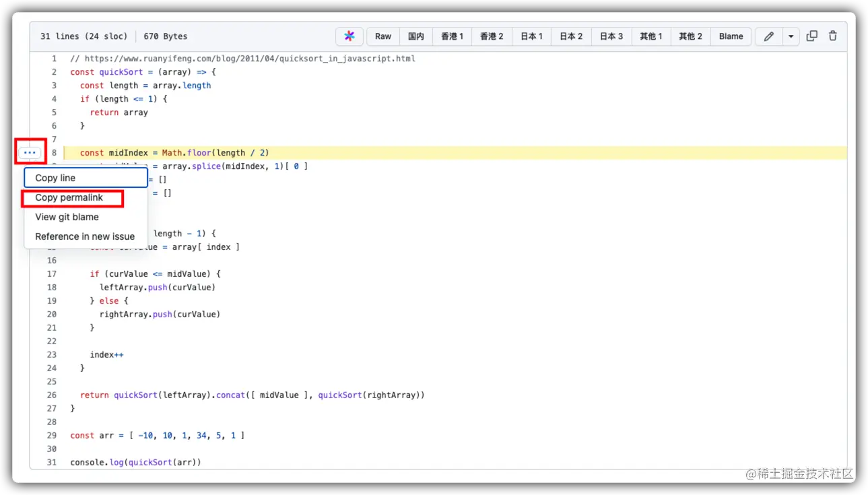Click the 日本 2 mirror button
Image resolution: width=868 pixels, height=495 pixels.
coord(571,36)
